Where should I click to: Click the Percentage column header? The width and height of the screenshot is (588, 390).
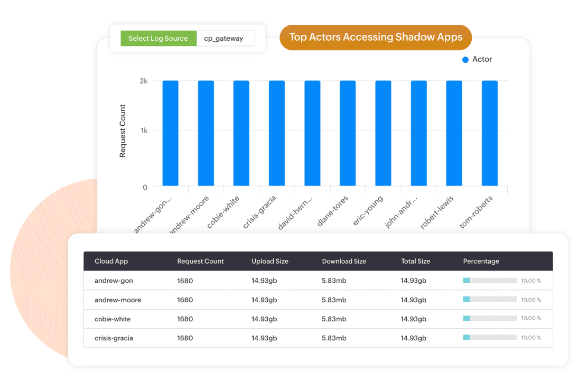[x=481, y=261]
